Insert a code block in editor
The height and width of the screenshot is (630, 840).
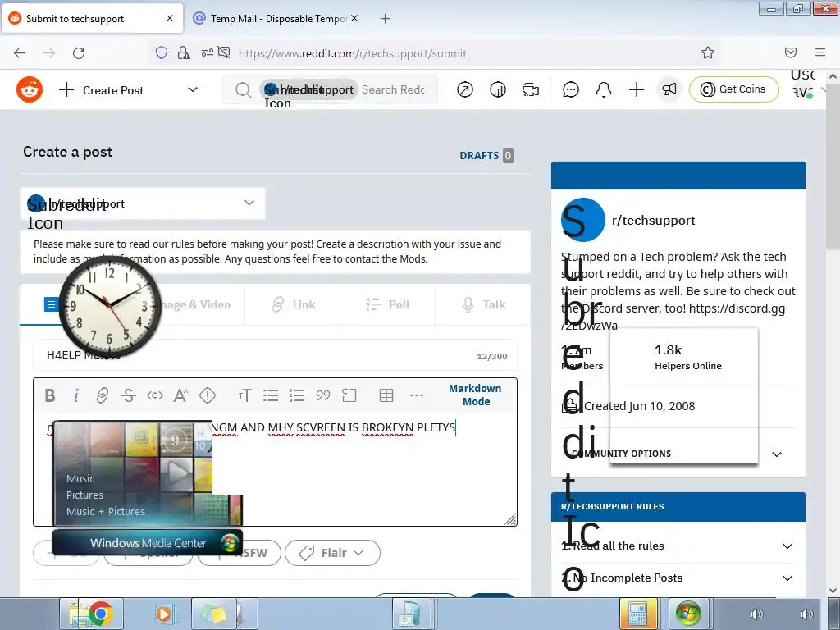[x=349, y=395]
